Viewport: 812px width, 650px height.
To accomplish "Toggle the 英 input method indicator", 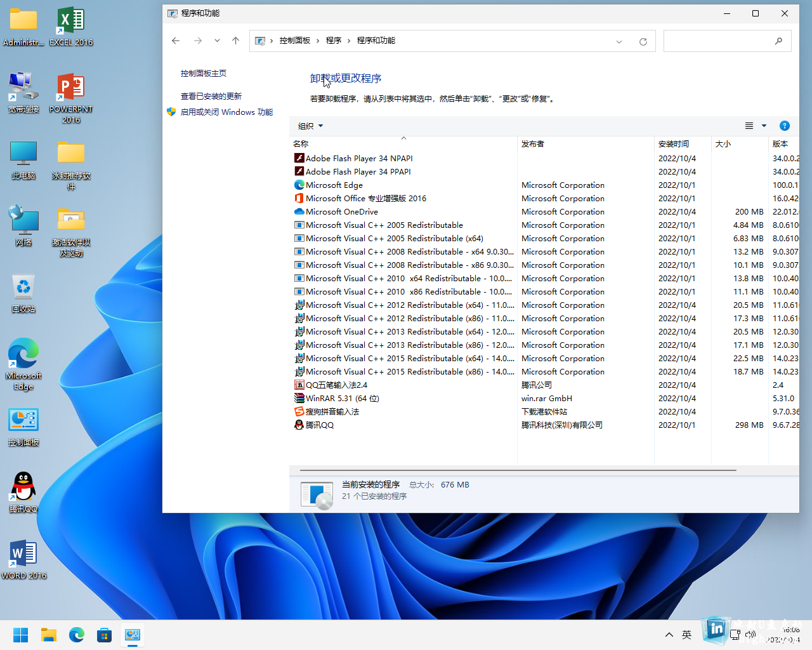I will tap(686, 635).
